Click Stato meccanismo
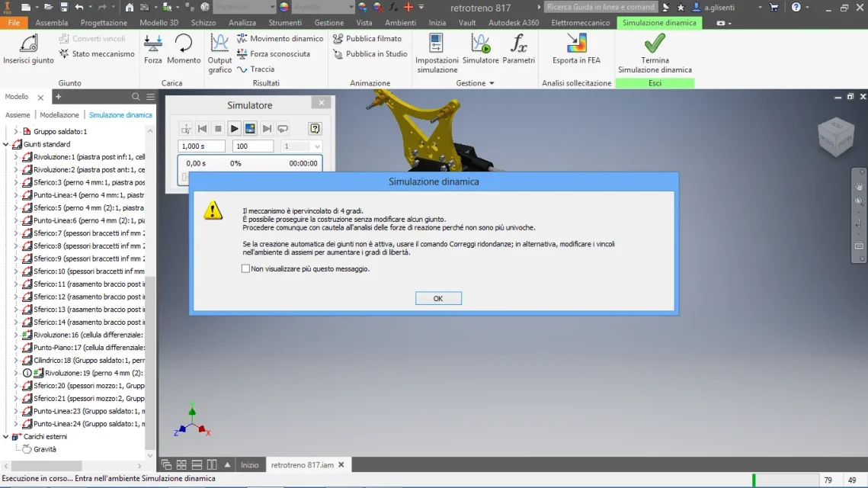The height and width of the screenshot is (488, 868). pyautogui.click(x=96, y=53)
